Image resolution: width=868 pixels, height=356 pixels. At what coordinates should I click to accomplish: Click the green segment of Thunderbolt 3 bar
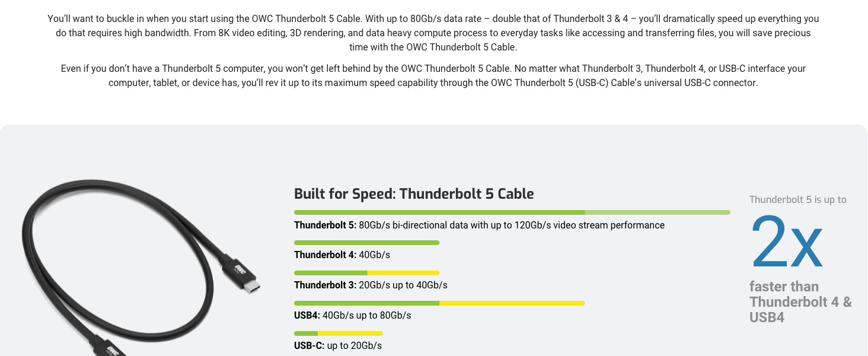pos(331,273)
